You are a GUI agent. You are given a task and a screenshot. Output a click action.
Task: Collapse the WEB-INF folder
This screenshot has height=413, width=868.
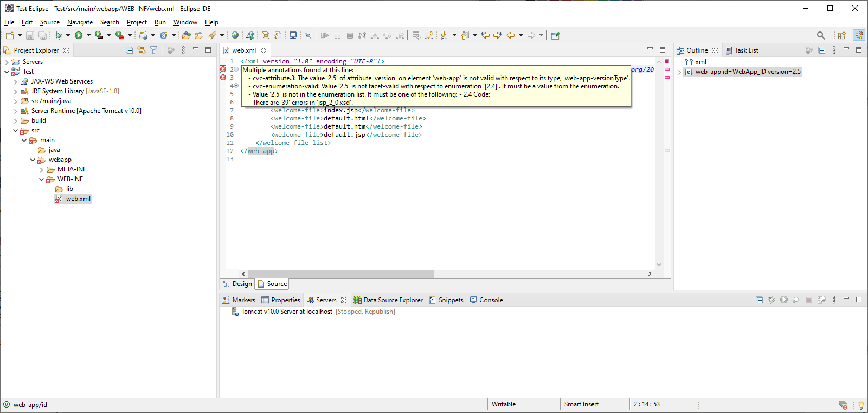coord(41,179)
